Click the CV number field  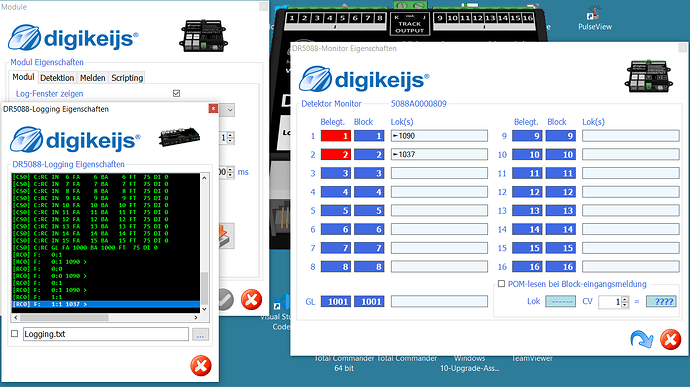[609, 302]
